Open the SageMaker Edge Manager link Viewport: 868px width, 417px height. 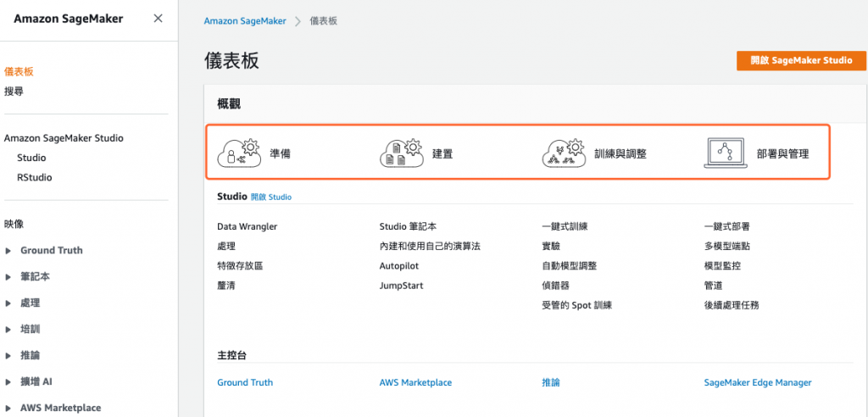click(x=758, y=382)
